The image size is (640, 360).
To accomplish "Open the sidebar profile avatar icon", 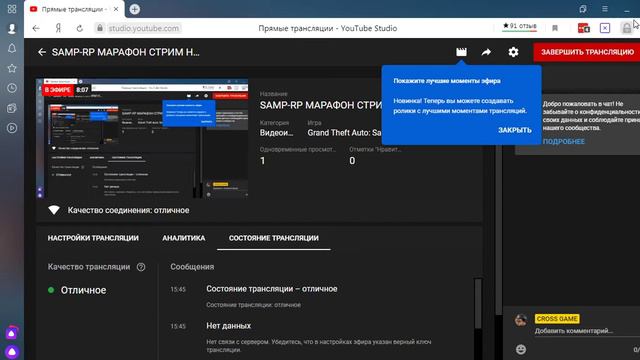I will click(x=12, y=28).
